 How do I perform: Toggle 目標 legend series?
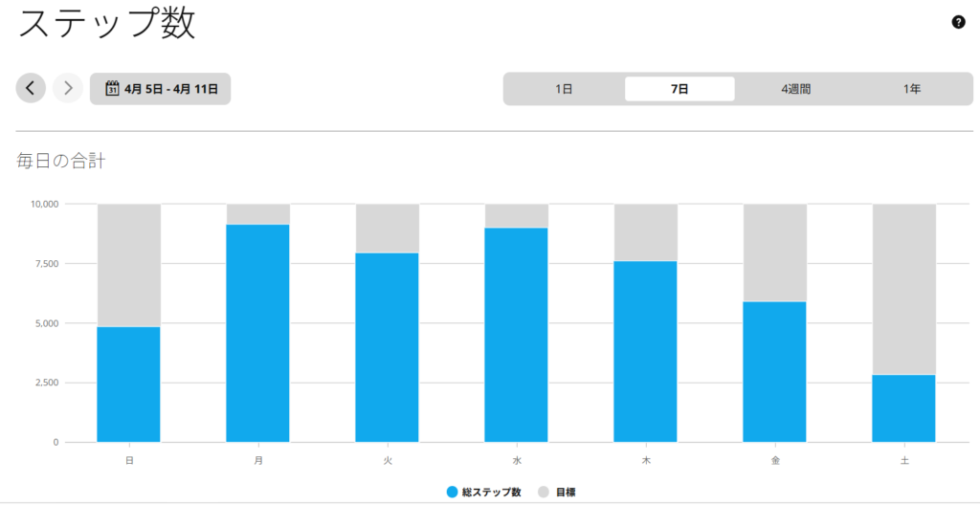(565, 492)
